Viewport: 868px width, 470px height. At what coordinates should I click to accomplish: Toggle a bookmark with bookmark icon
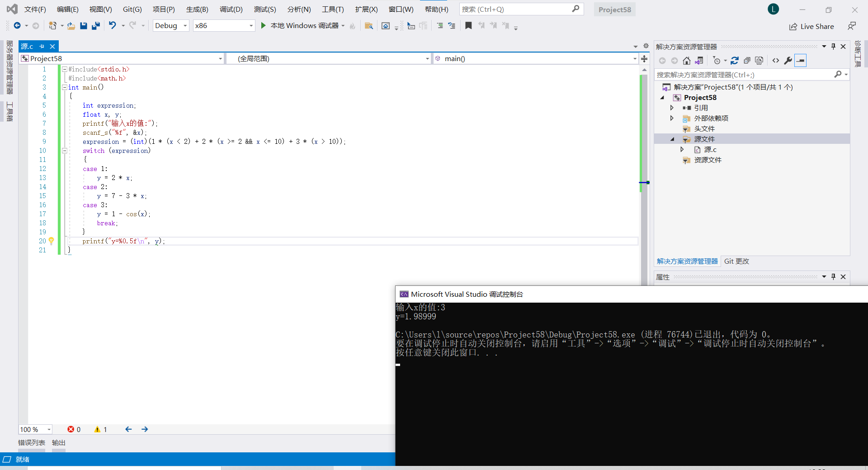point(468,26)
